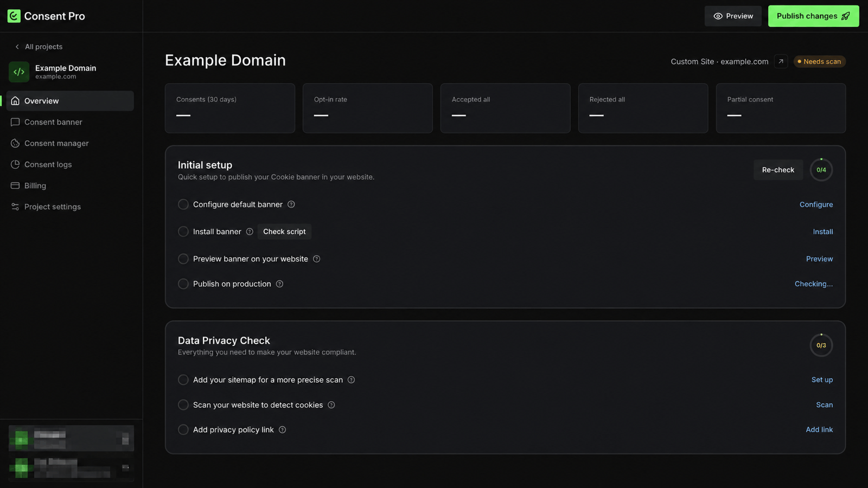Image resolution: width=868 pixels, height=488 pixels.
Task: Click the rocket icon in Publish changes
Action: coord(846,16)
